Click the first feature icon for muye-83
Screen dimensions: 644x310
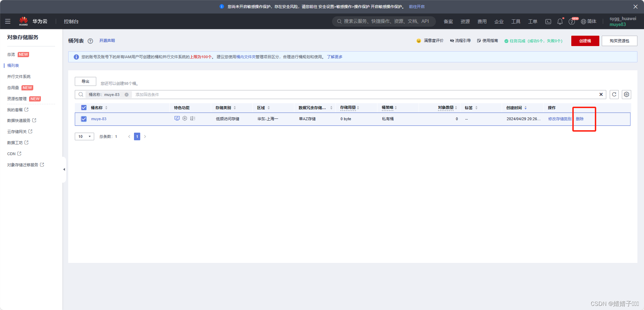(177, 118)
